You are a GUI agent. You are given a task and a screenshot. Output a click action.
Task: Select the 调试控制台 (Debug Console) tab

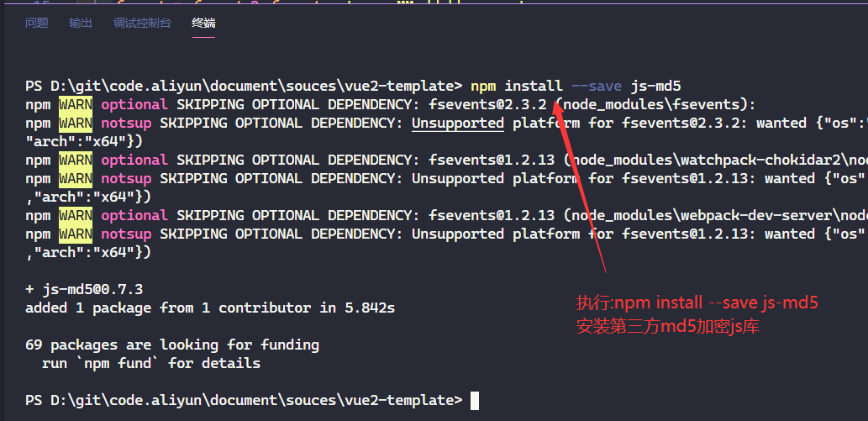click(x=142, y=24)
